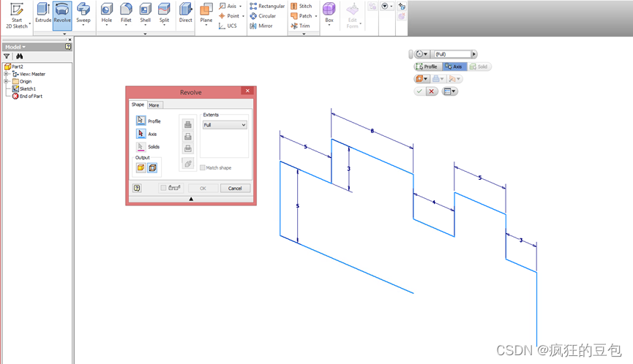The width and height of the screenshot is (633, 364).
Task: Switch to the More tab in Revolve dialog
Action: click(x=154, y=105)
